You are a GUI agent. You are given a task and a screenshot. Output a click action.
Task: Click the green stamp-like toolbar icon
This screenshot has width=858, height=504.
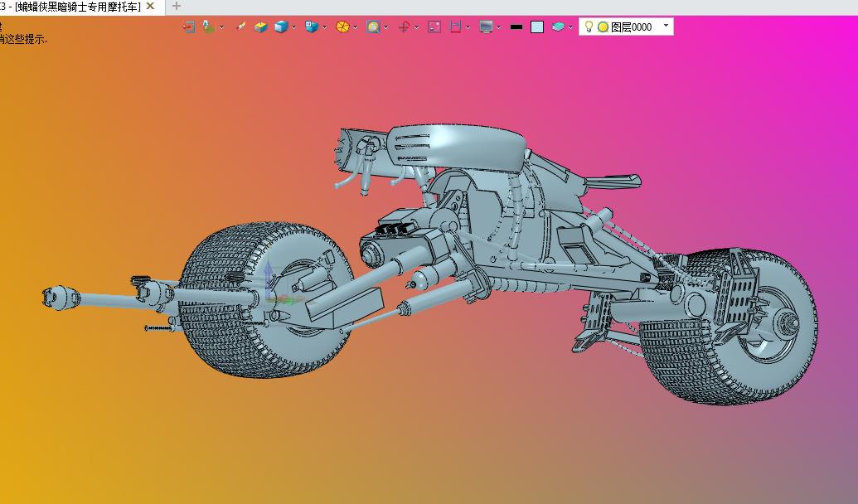pyautogui.click(x=208, y=27)
